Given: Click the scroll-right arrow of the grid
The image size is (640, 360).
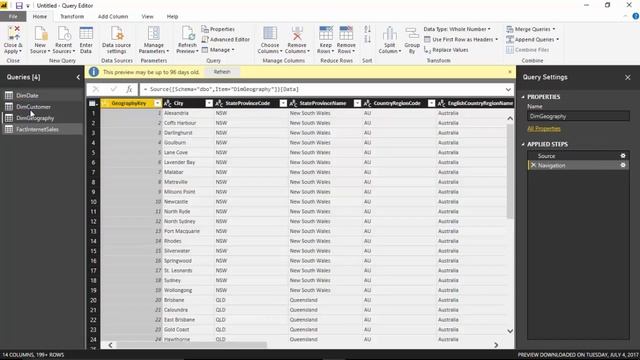Looking at the screenshot, I should (x=496, y=345).
